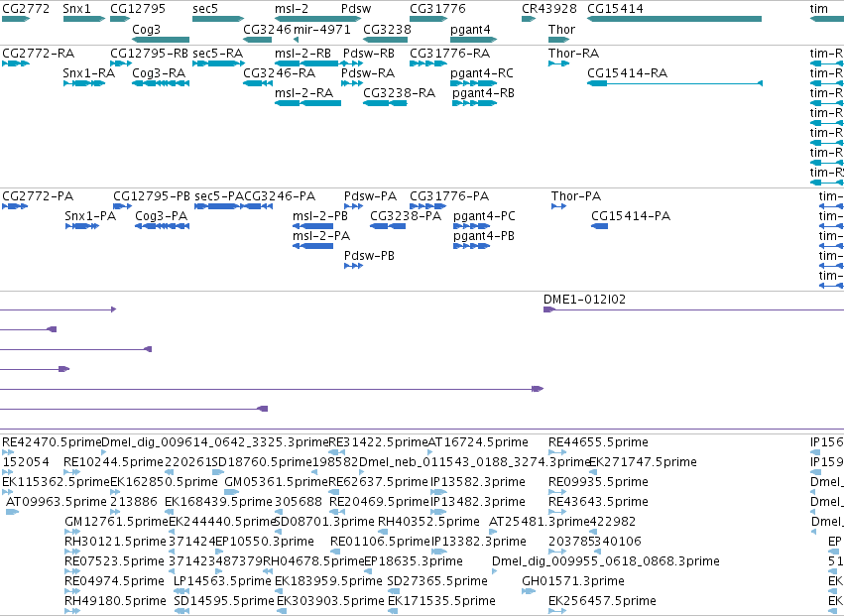Viewport: 844px width, 616px height.
Task: Select the CG3238-PA protein label
Action: 406,216
